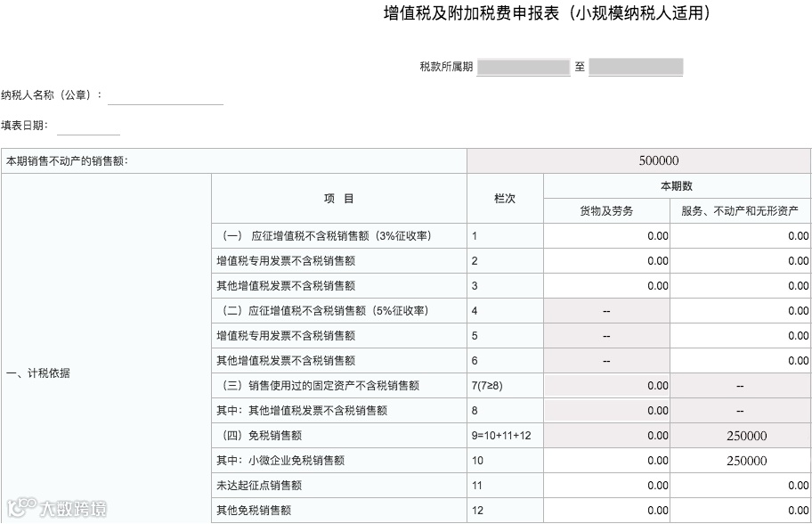
Task: Click the 500000 real estate sales amount cell
Action: (x=639, y=160)
